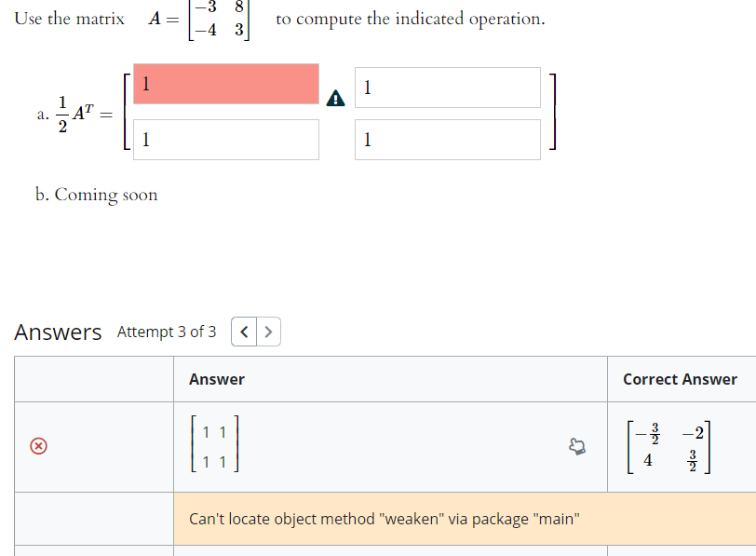Click the warning triangle icon beside the red field
The width and height of the screenshot is (756, 556).
click(335, 98)
